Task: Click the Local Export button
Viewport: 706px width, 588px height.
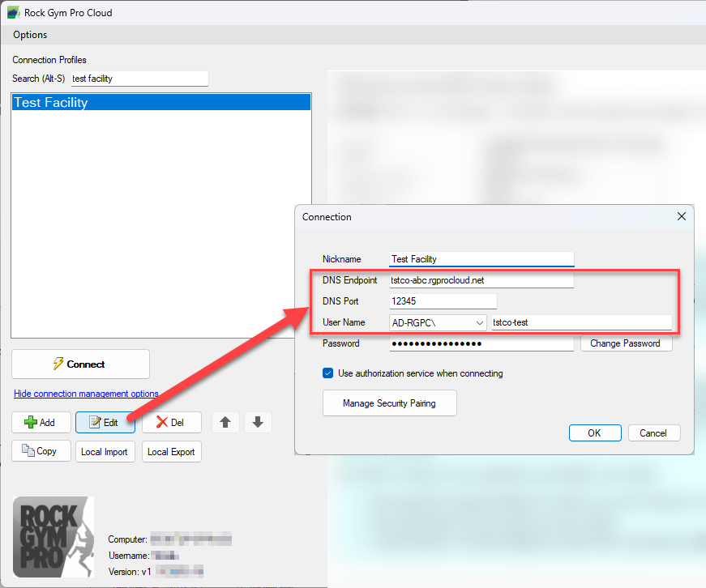Action: click(171, 451)
